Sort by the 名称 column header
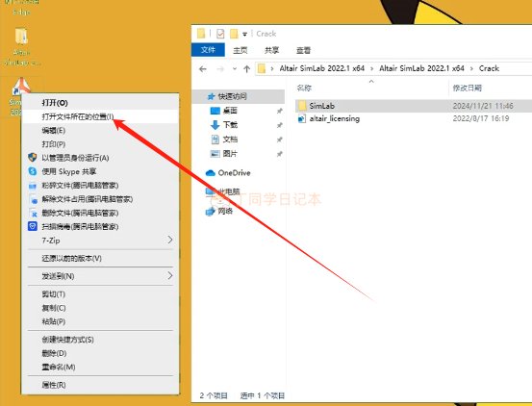This screenshot has height=406, width=532. click(304, 89)
